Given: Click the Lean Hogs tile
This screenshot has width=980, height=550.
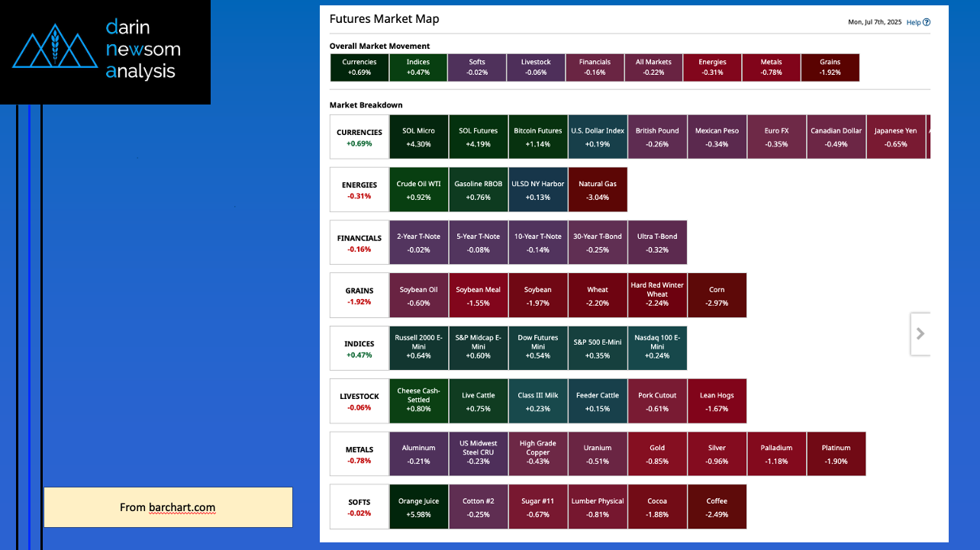Looking at the screenshot, I should (717, 401).
